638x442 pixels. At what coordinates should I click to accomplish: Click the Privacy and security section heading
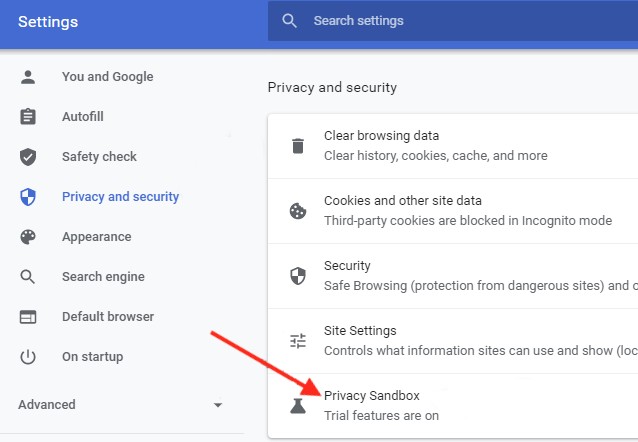[332, 88]
